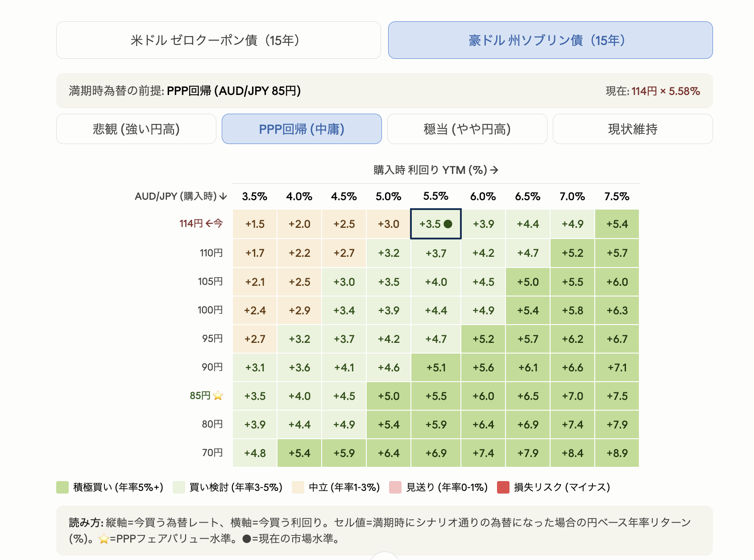Viewport: 754px width, 560px height.
Task: Click the 現在: 114円 × 5.58% label
Action: tap(653, 91)
